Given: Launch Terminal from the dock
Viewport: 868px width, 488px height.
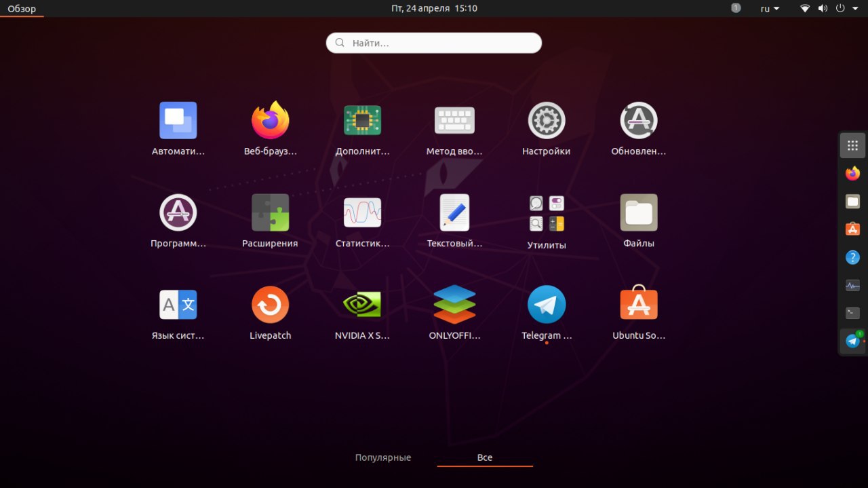Looking at the screenshot, I should pyautogui.click(x=853, y=313).
